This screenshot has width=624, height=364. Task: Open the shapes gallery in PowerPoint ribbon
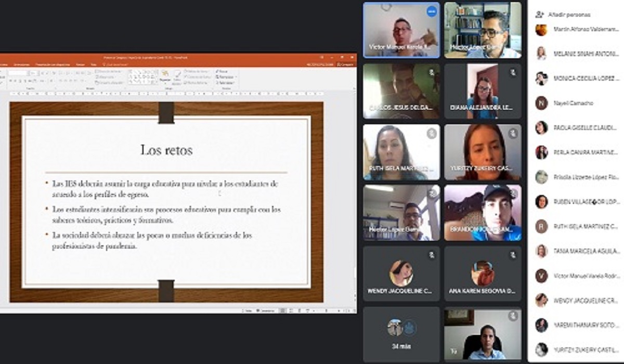coord(143,76)
